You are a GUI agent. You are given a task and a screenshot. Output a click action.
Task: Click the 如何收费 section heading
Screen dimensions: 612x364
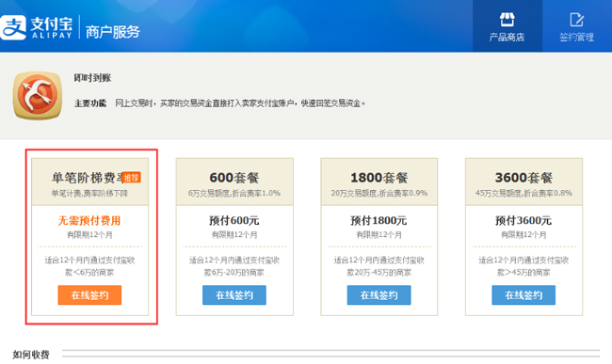pos(31,355)
